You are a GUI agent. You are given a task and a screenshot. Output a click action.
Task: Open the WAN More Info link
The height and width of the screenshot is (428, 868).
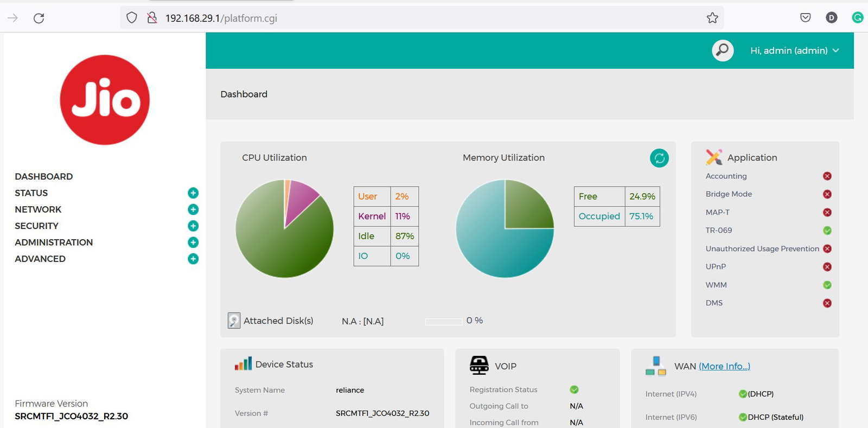724,366
